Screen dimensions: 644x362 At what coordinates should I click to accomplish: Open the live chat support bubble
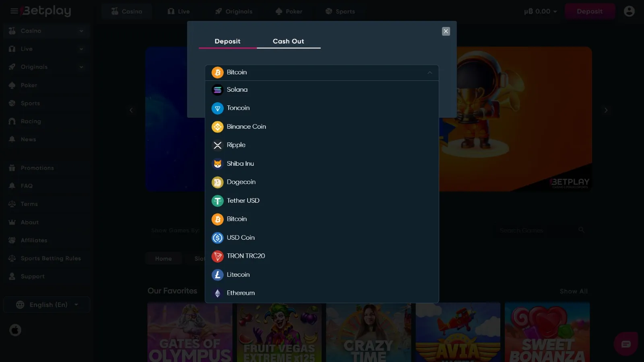(x=625, y=344)
